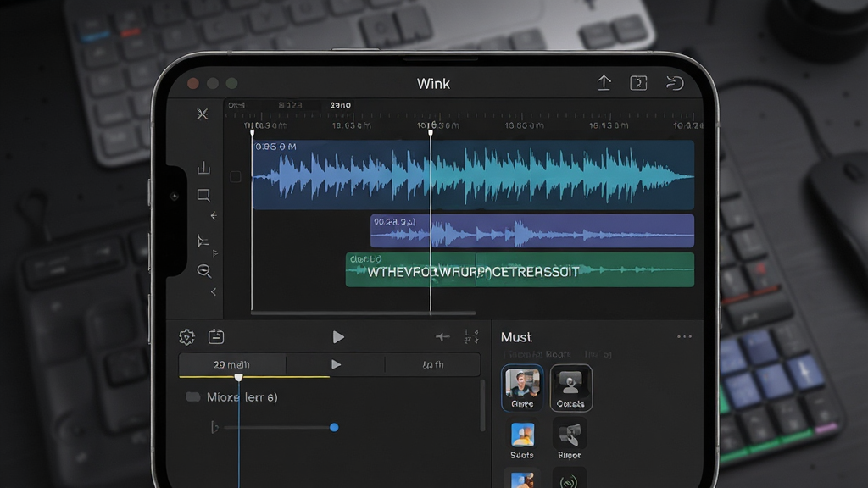Click the import download tray icon
The width and height of the screenshot is (868, 488).
tap(203, 168)
